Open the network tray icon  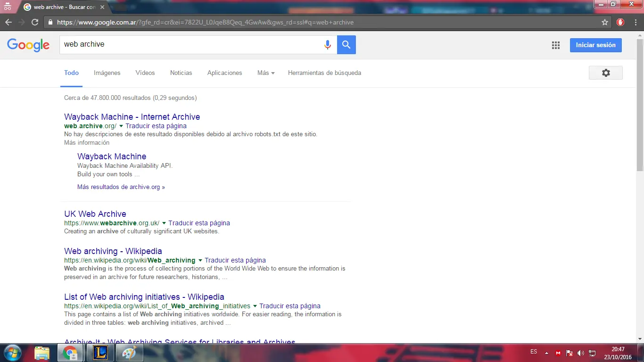[x=593, y=353]
